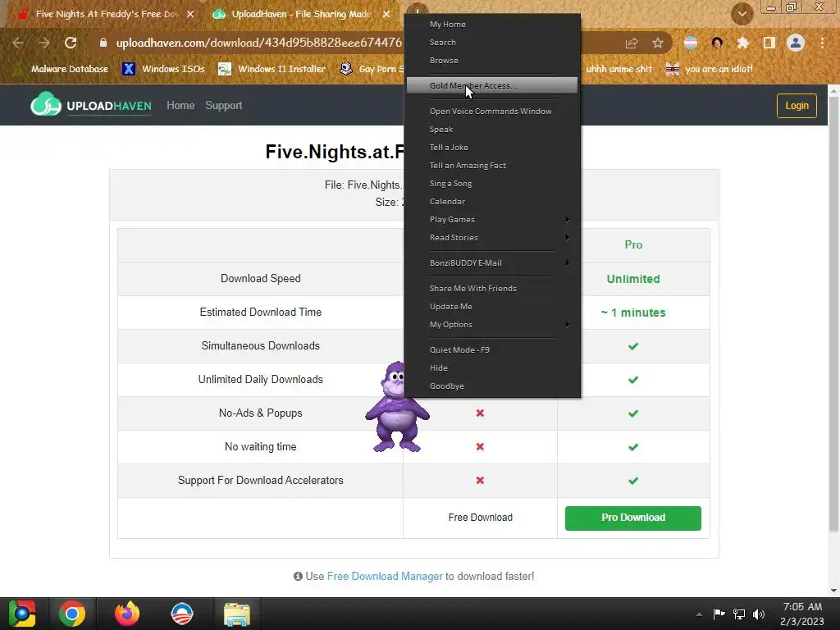The image size is (840, 630).
Task: Choose Browse from the Bonzi menu
Action: click(492, 61)
